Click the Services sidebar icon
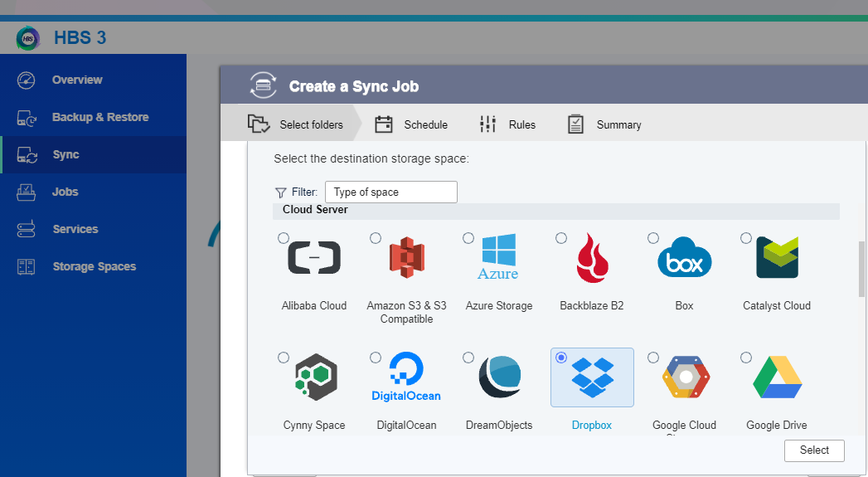The width and height of the screenshot is (868, 477). click(x=26, y=229)
